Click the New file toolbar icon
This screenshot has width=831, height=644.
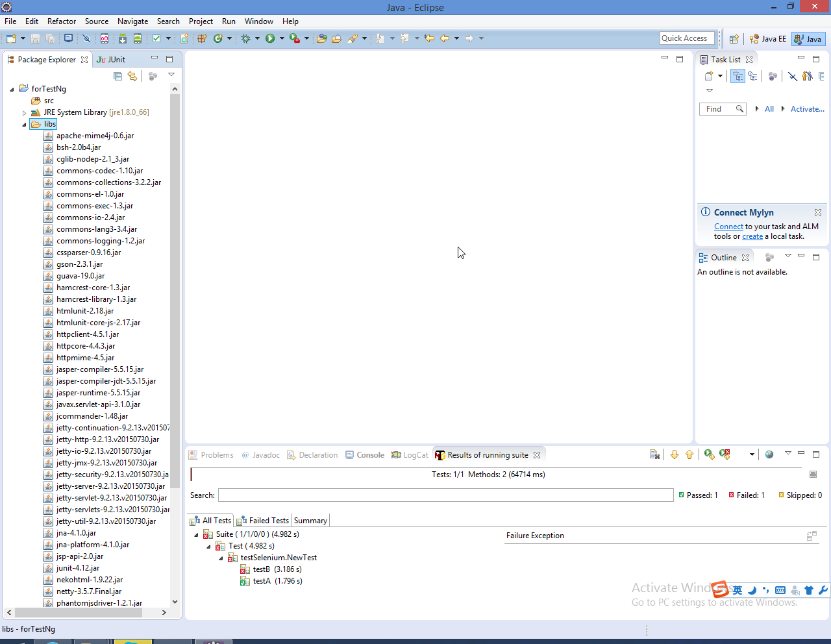(x=11, y=38)
